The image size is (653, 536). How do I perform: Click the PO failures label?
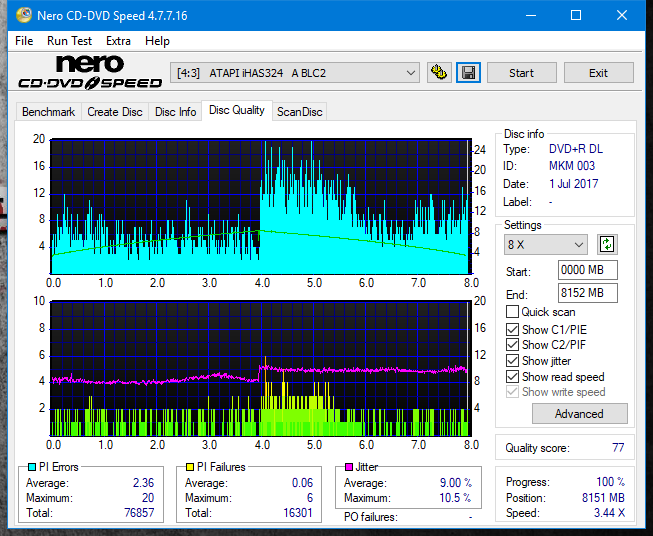pos(371,517)
